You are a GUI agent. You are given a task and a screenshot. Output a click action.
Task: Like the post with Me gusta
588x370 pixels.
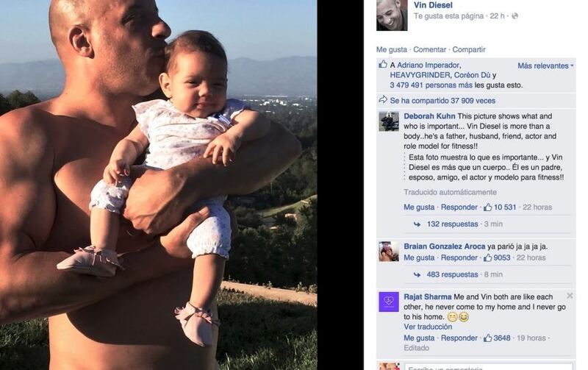click(392, 49)
